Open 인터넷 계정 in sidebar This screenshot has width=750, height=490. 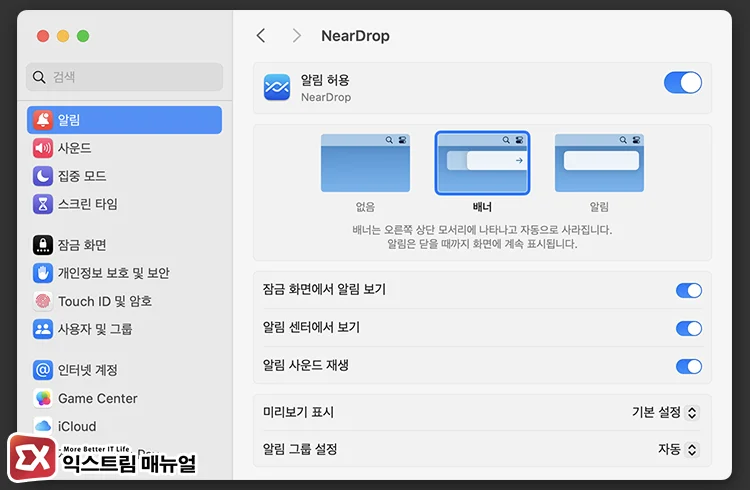point(124,370)
